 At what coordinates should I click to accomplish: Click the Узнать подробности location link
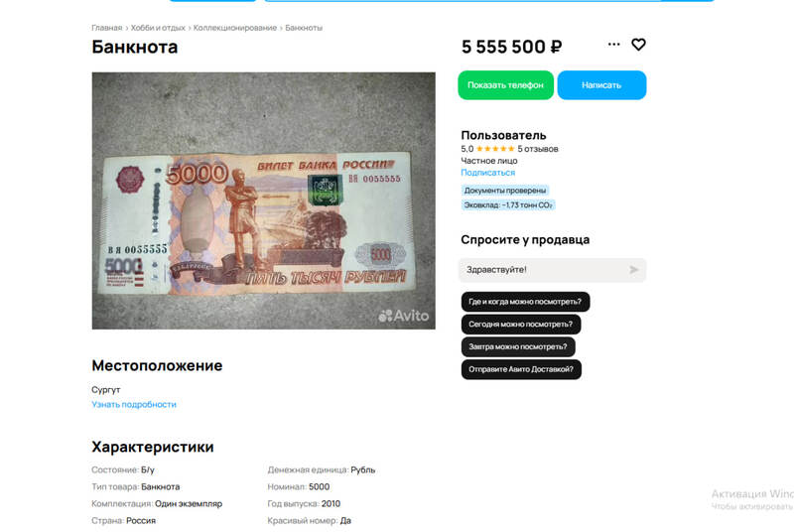coord(134,404)
